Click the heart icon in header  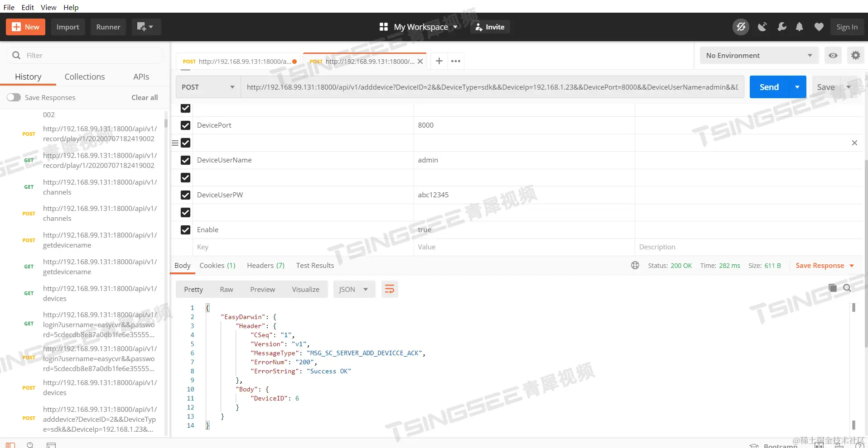coord(819,27)
